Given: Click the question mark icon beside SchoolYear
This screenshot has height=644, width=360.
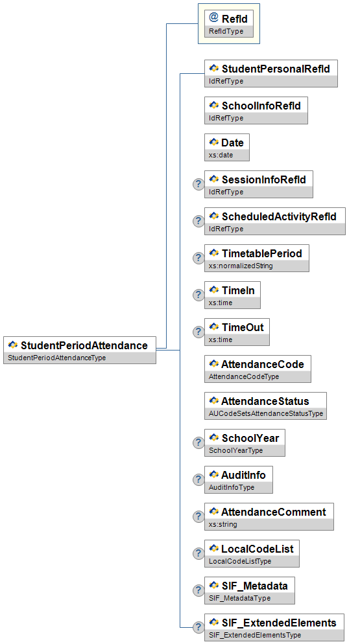Looking at the screenshot, I should pyautogui.click(x=198, y=443).
